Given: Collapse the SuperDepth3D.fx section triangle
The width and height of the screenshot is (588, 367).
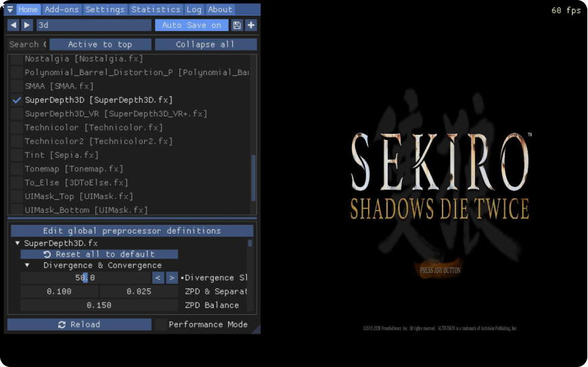Looking at the screenshot, I should click(17, 243).
